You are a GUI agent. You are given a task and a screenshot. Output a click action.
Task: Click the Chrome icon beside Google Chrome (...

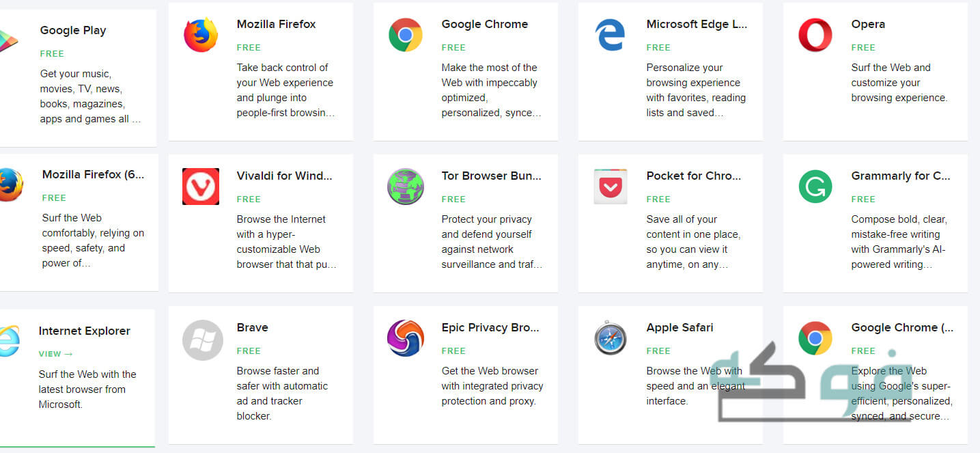[x=815, y=338]
